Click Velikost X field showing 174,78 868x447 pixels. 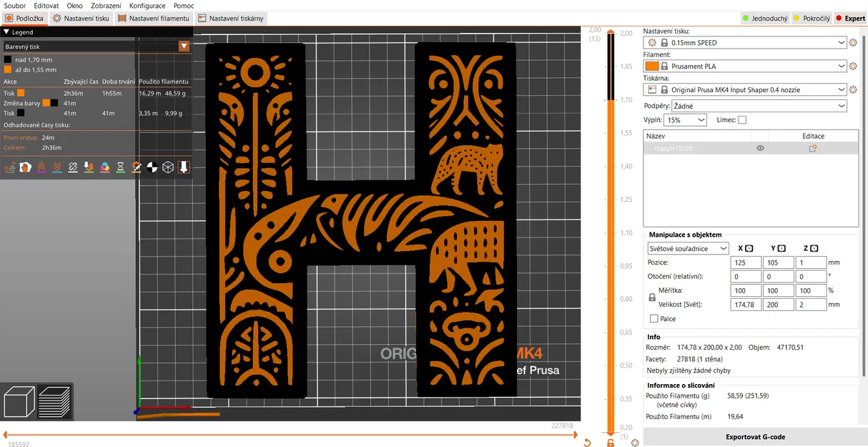[x=746, y=305]
